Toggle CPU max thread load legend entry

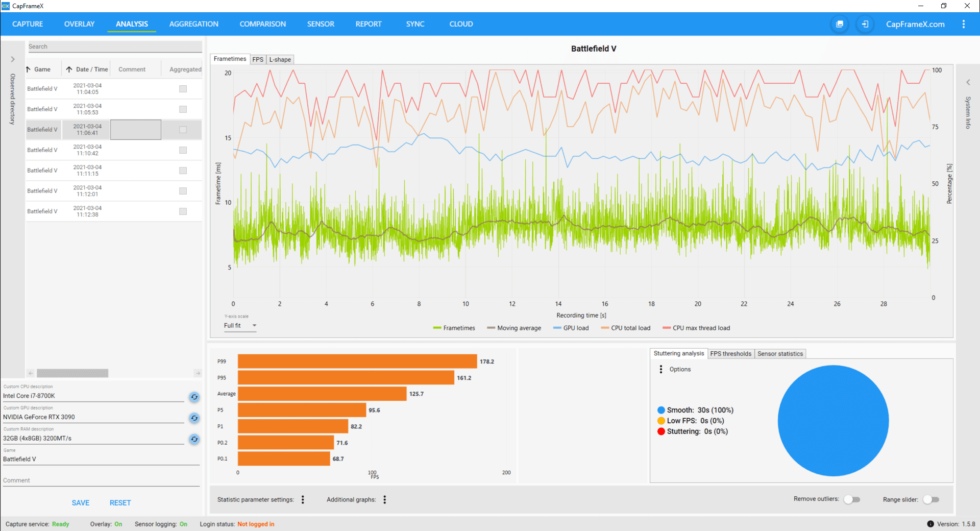696,328
